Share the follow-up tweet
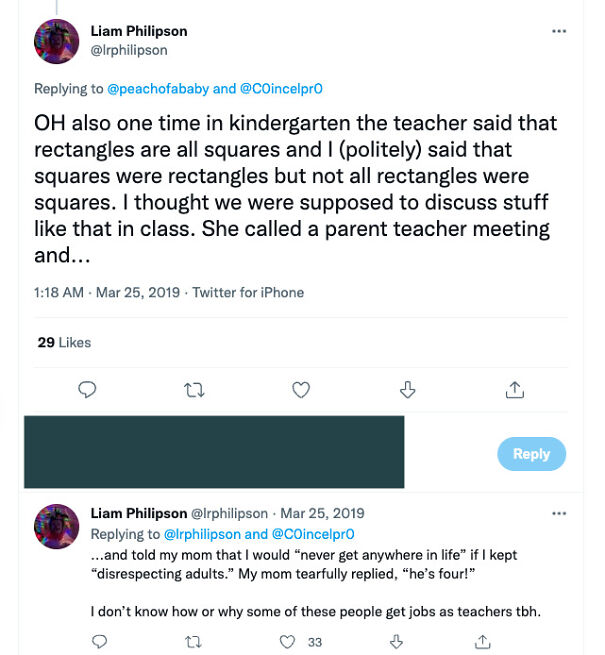Screen dimensions: 605x655 [482, 641]
